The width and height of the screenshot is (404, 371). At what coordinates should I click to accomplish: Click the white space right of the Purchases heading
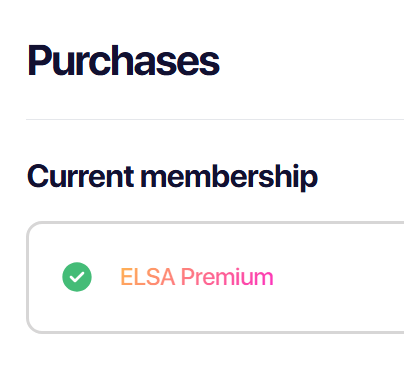(312, 61)
